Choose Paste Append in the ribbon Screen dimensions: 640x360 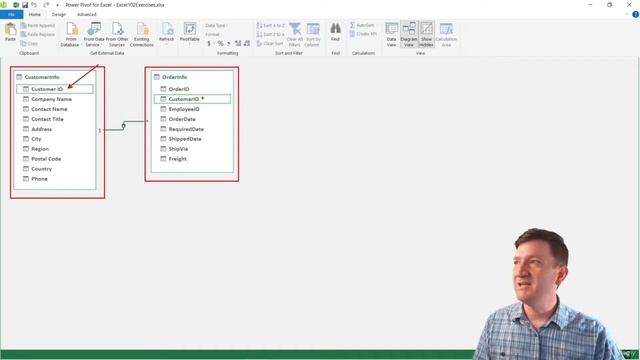click(38, 26)
